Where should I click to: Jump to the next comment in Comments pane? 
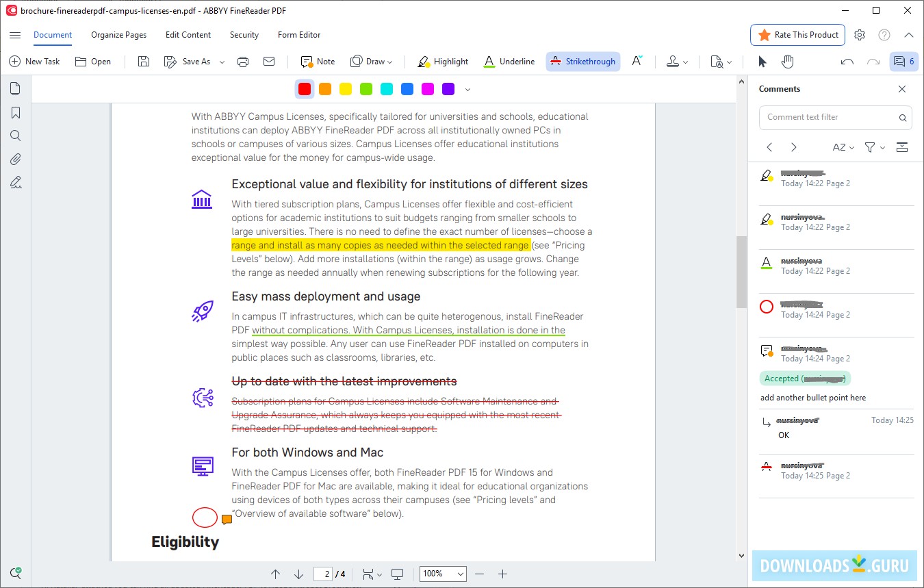[x=793, y=147]
